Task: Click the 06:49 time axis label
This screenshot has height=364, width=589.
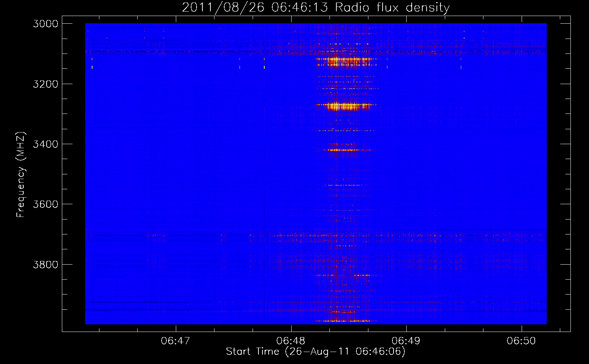Action: [406, 341]
